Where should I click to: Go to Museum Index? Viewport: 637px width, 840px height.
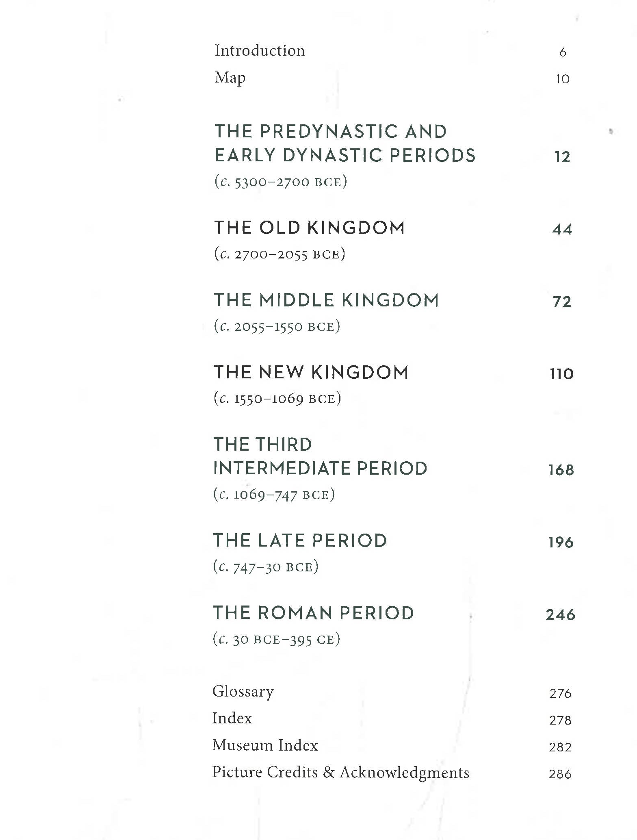(265, 746)
